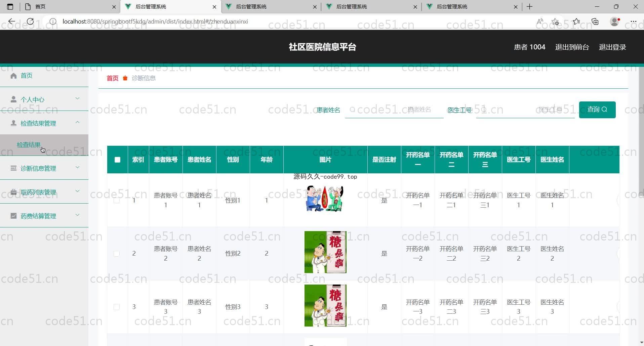Click the page vertical scrollbar

click(x=641, y=131)
